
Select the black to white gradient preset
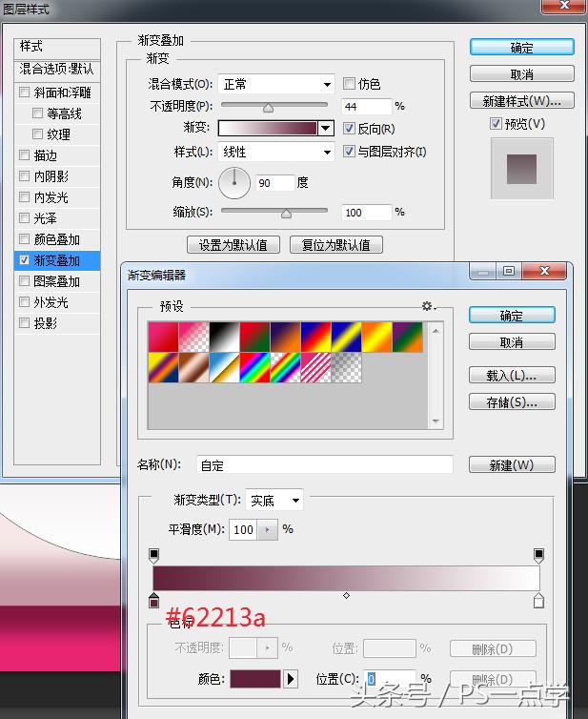224,337
